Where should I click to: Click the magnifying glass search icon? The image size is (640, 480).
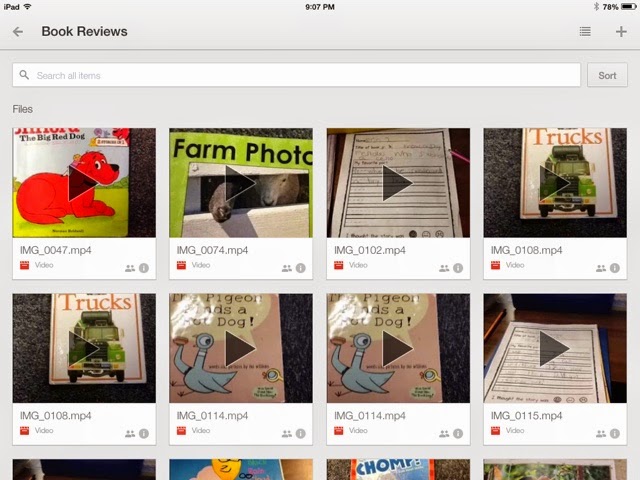click(24, 75)
